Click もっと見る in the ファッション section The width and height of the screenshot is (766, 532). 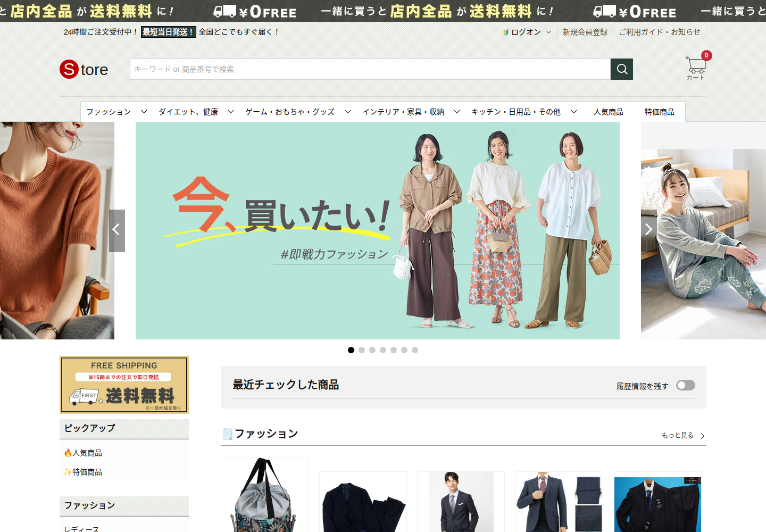coord(683,435)
